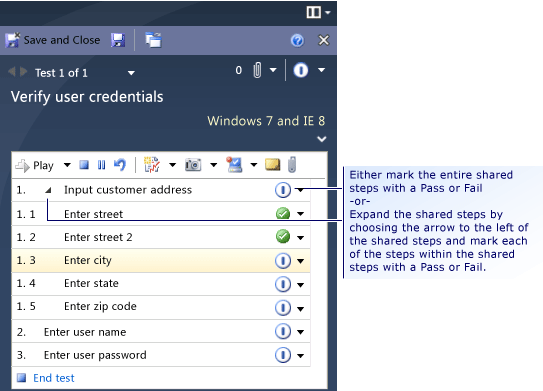Select the Input customer address step
The image size is (543, 391).
coord(161,190)
